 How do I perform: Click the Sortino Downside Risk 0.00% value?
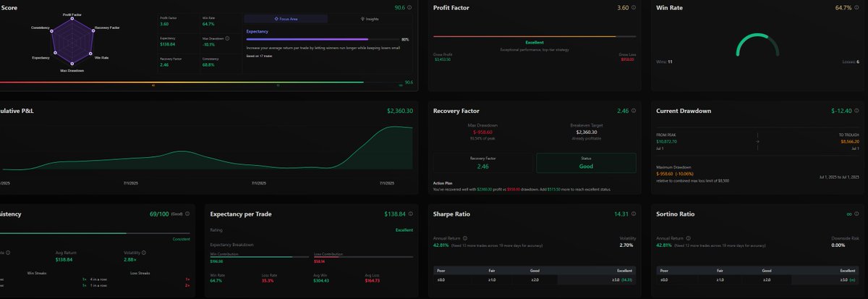[838, 245]
